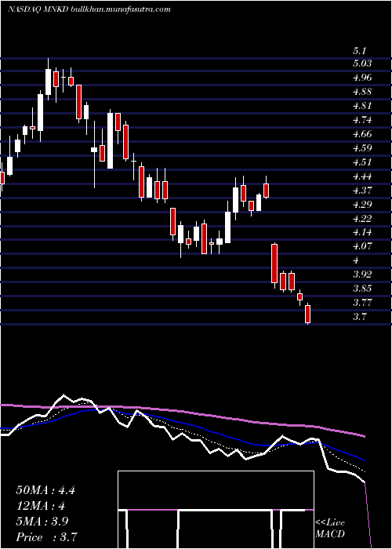Click the last red candlestick near 3.7
This screenshot has width=392, height=549.
point(308,314)
